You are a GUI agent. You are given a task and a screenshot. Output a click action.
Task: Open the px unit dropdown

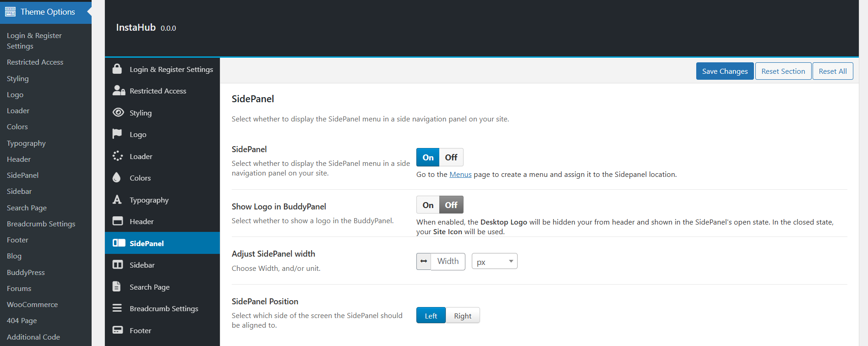pyautogui.click(x=494, y=262)
